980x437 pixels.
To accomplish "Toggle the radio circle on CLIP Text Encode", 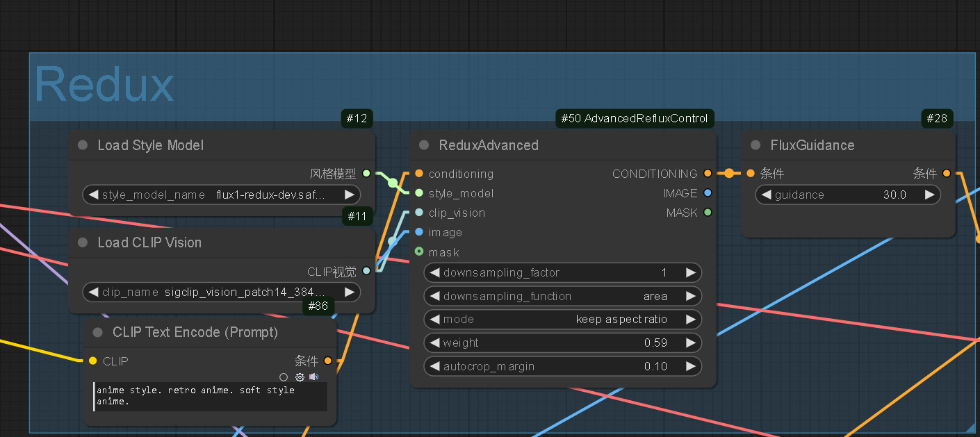I will point(284,377).
